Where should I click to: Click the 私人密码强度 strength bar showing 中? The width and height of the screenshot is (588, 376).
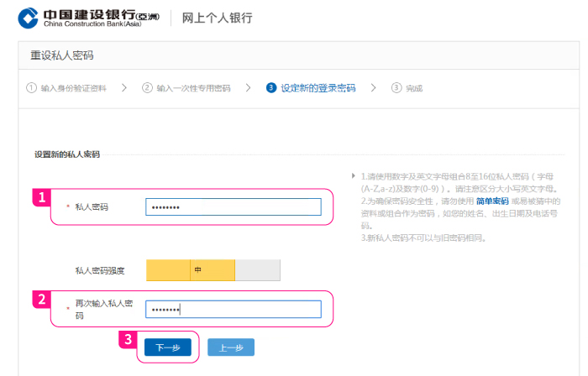[213, 270]
